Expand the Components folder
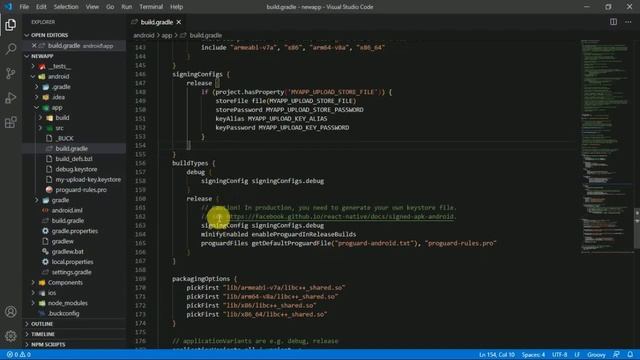 [74, 282]
